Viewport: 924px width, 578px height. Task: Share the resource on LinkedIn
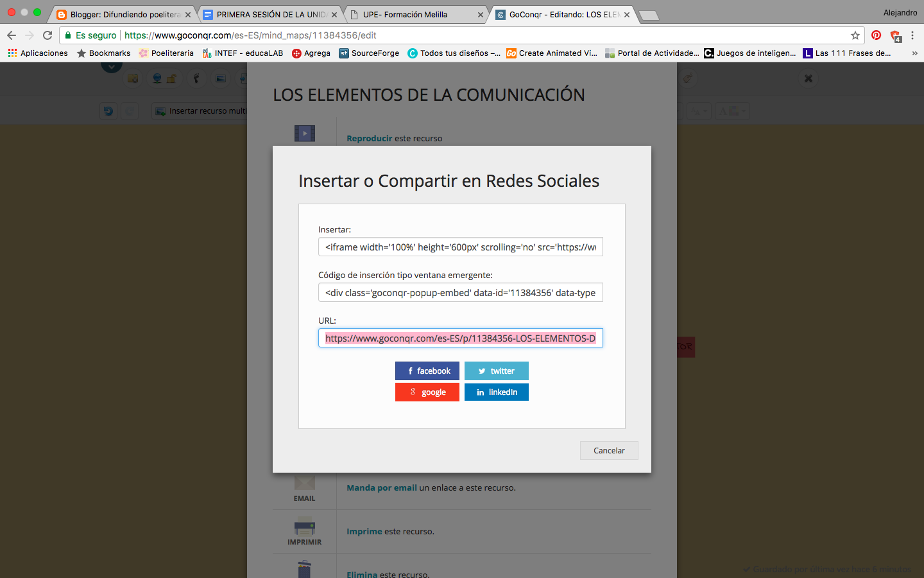pyautogui.click(x=497, y=392)
